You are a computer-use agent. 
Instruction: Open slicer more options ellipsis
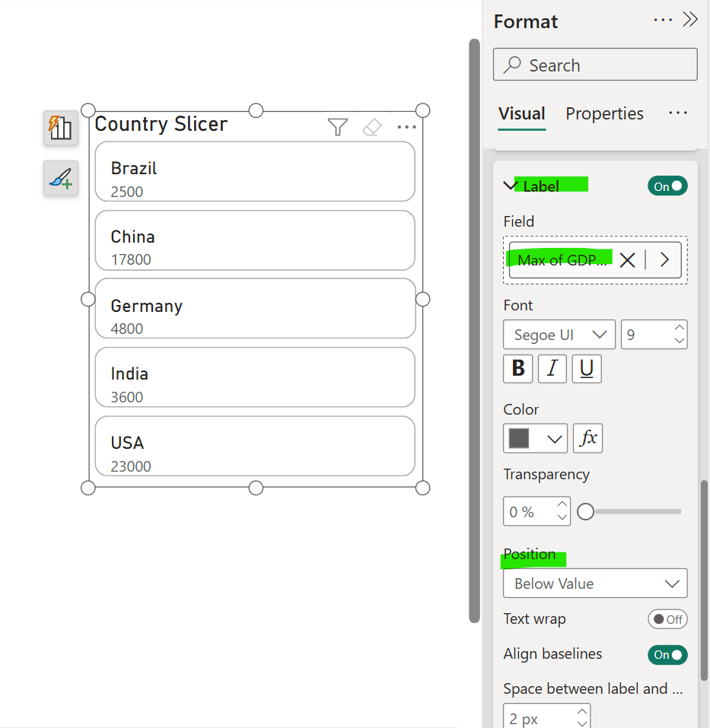click(406, 127)
